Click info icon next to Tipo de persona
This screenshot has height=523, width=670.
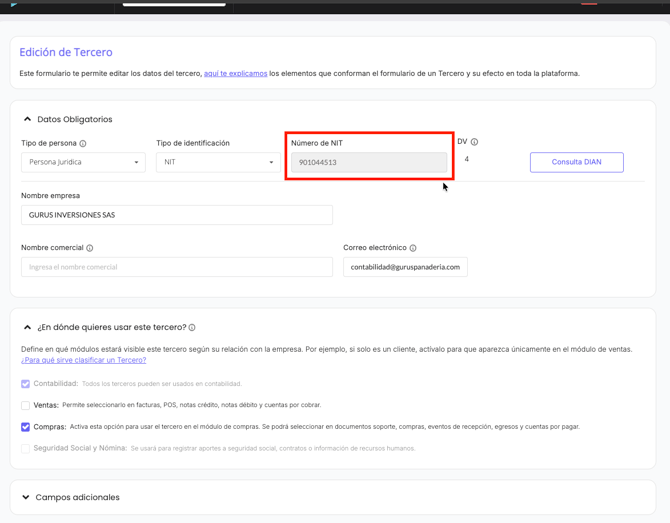tap(83, 144)
